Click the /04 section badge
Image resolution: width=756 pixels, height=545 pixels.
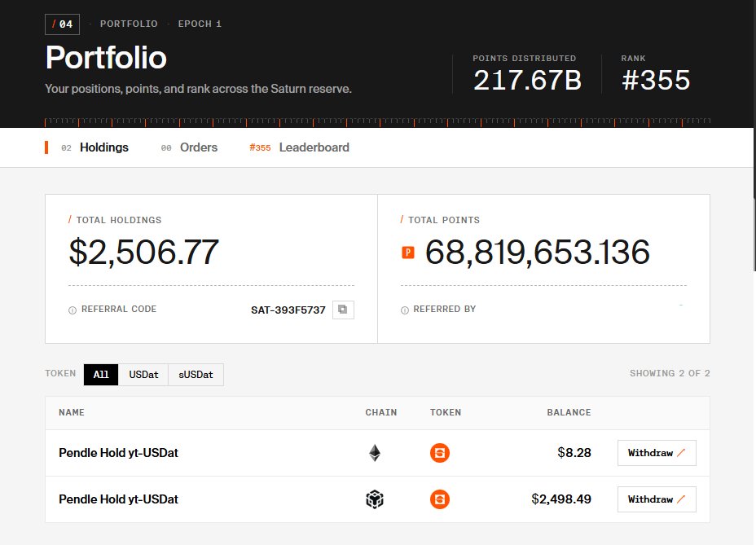coord(62,24)
